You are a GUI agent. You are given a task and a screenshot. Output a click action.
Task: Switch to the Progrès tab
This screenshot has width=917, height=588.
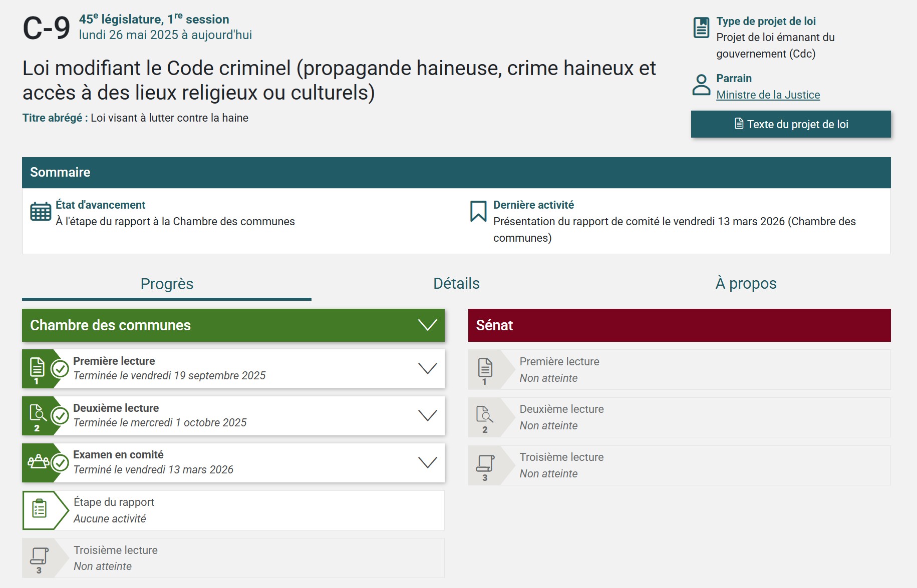[x=167, y=284]
